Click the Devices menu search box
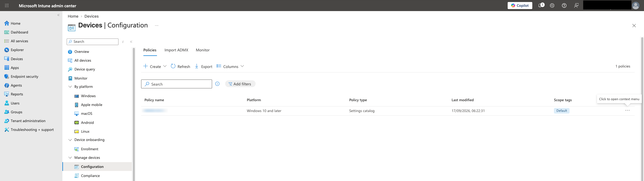The height and width of the screenshot is (181, 644). point(93,42)
